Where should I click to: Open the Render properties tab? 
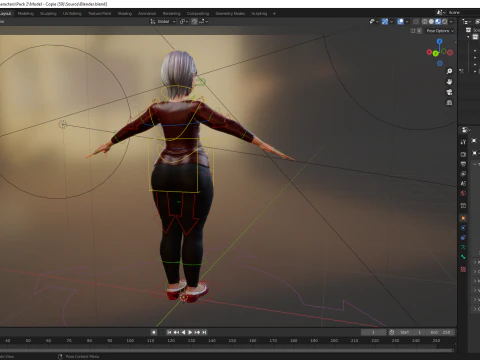point(463,154)
